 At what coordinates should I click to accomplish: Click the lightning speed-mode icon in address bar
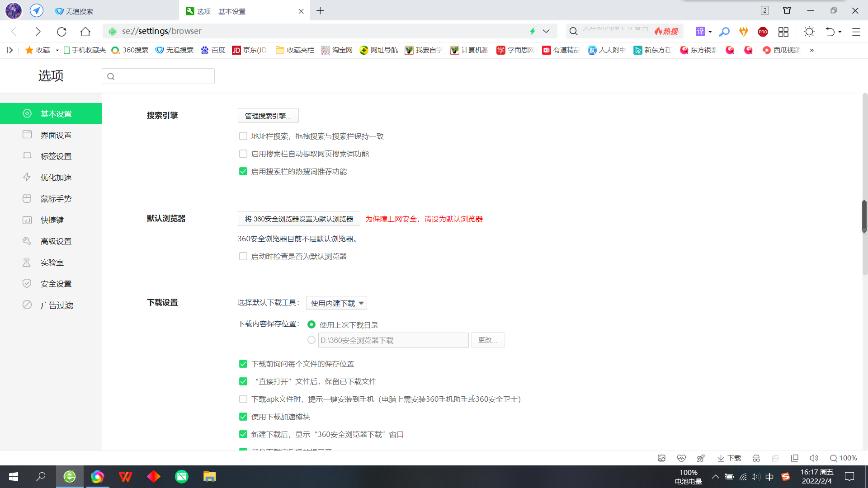[x=533, y=31]
